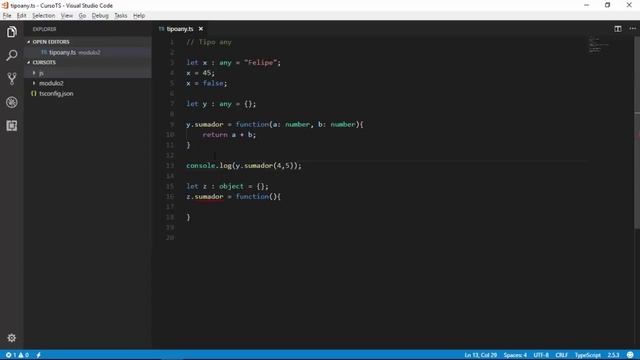Click the word object on line 15

[231, 187]
